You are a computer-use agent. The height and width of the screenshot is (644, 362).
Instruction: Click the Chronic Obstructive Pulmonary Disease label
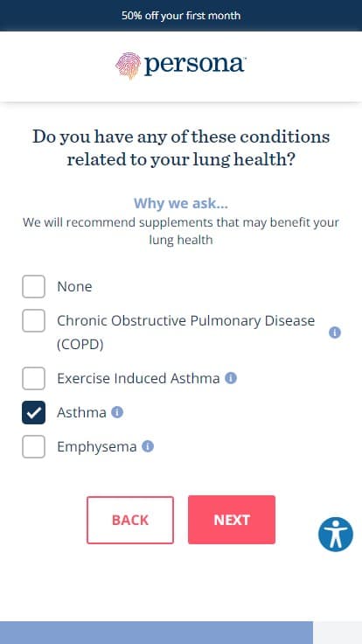[186, 332]
